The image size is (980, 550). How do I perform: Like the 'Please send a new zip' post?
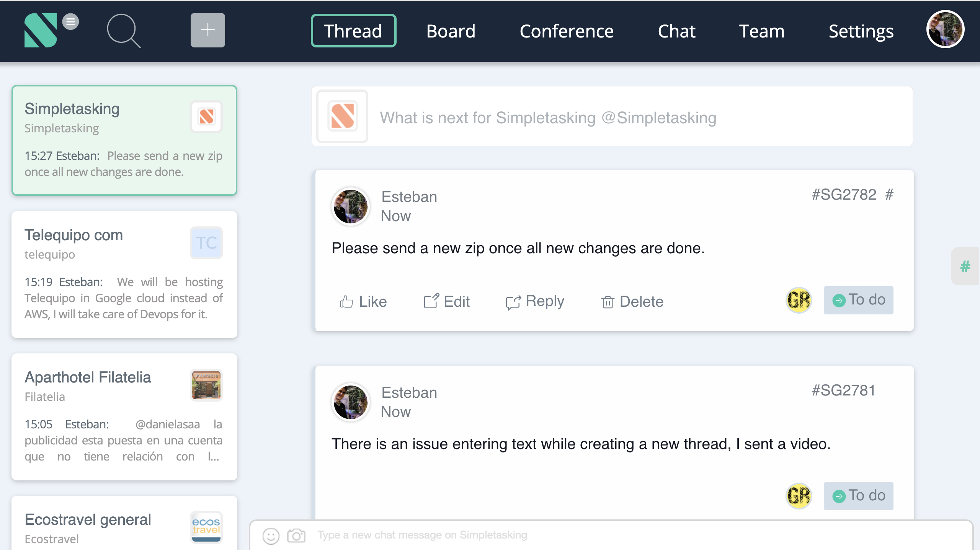363,302
